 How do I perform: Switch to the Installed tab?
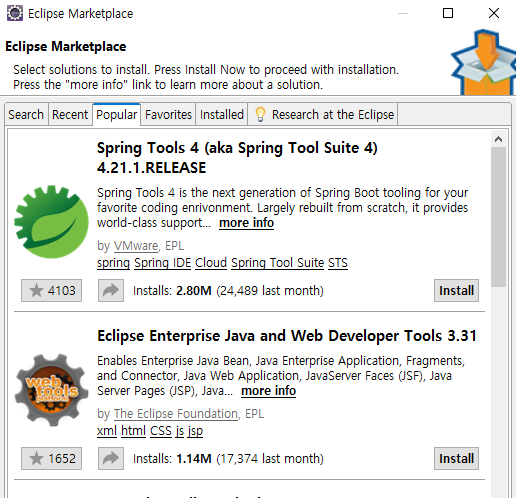222,115
